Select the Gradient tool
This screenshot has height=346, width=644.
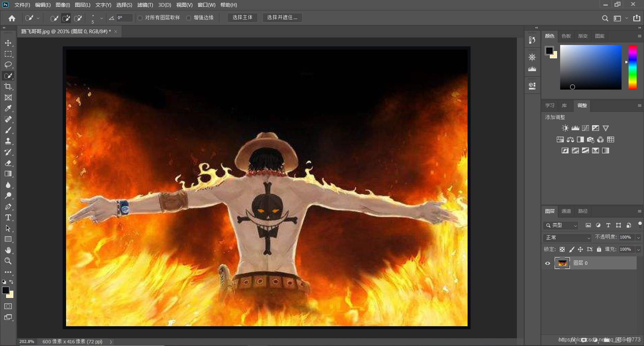pos(8,174)
